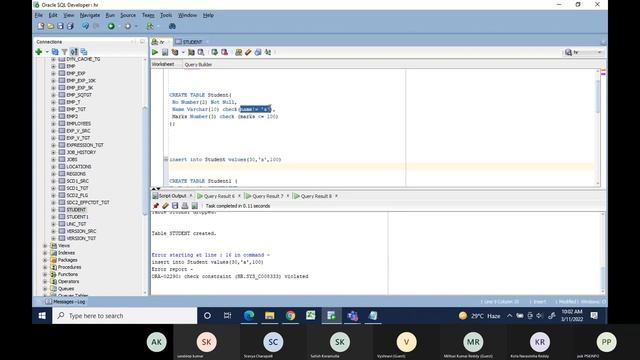Click the binoculars Find DB Object icon
The image size is (640, 360).
[172, 26]
